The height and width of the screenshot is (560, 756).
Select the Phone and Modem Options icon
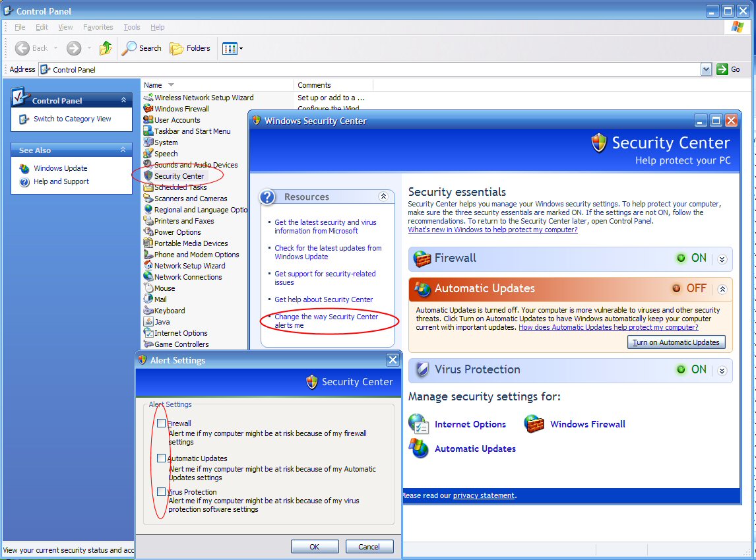pyautogui.click(x=148, y=254)
